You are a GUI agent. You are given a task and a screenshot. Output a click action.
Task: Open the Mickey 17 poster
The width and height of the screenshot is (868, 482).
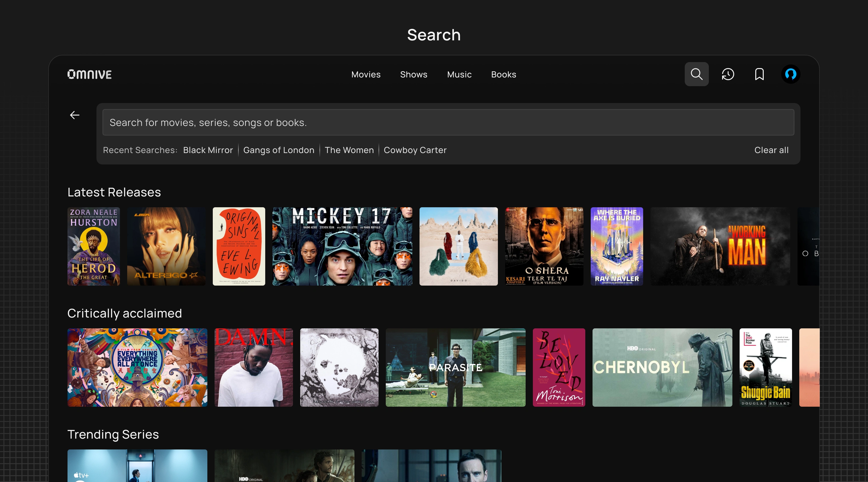pos(342,246)
